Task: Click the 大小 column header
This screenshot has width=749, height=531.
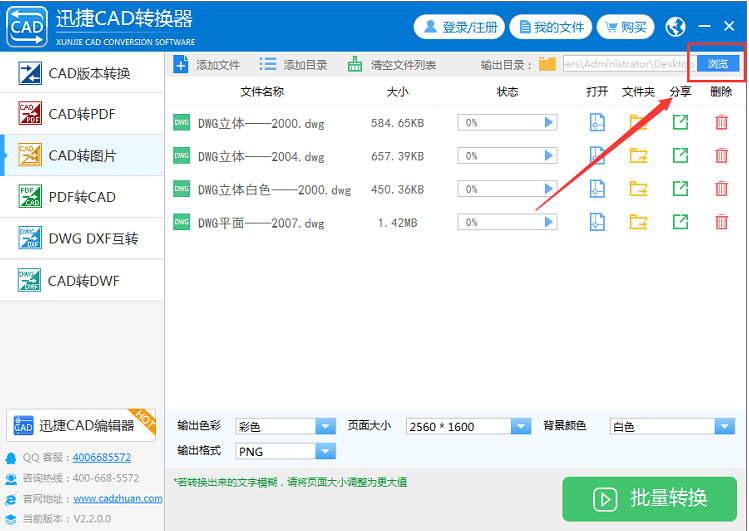Action: (397, 92)
